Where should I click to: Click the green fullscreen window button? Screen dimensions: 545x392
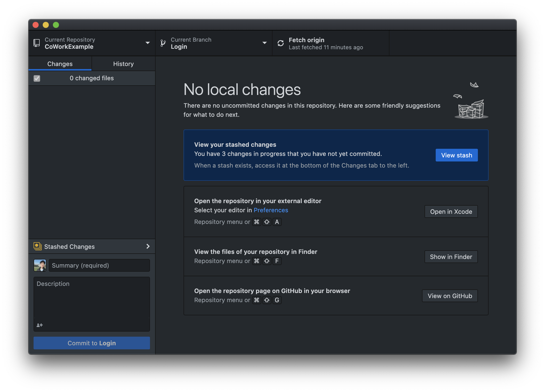pyautogui.click(x=56, y=25)
